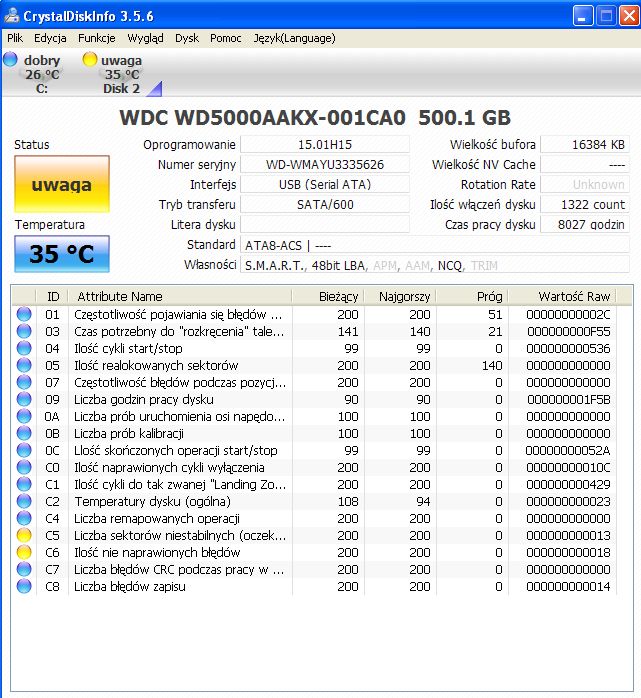Click the status icon of attribute 03
This screenshot has width=641, height=698.
(x=24, y=331)
